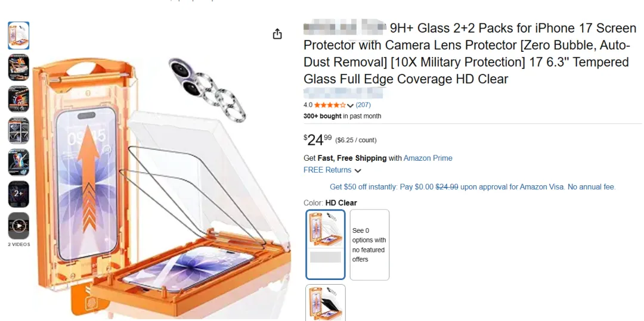
Task: Open the 207 reviews link
Action: point(363,105)
